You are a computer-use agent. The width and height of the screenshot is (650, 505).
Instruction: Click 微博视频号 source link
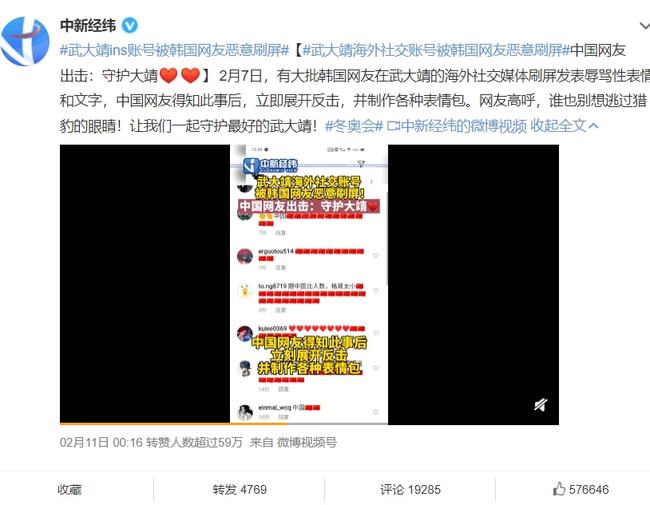pyautogui.click(x=307, y=442)
